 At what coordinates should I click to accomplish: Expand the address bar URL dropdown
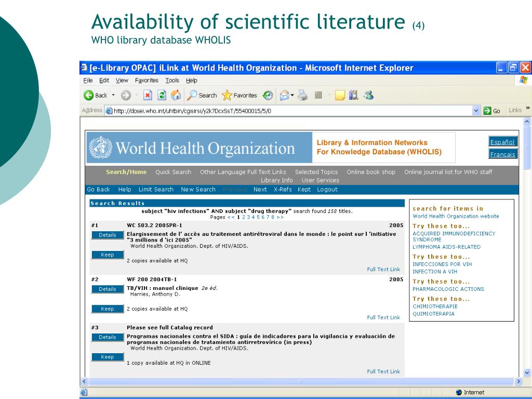pyautogui.click(x=476, y=111)
